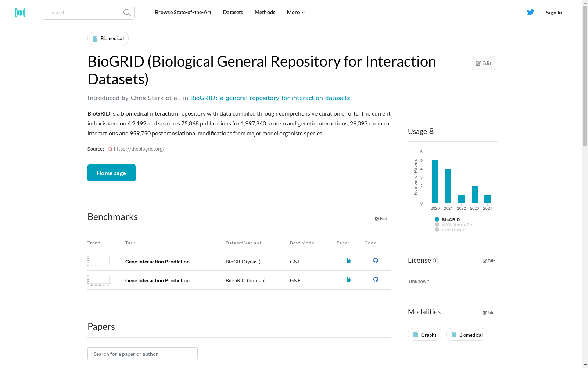Click the flask icon beside Usage
The height and width of the screenshot is (368, 588).
click(431, 131)
